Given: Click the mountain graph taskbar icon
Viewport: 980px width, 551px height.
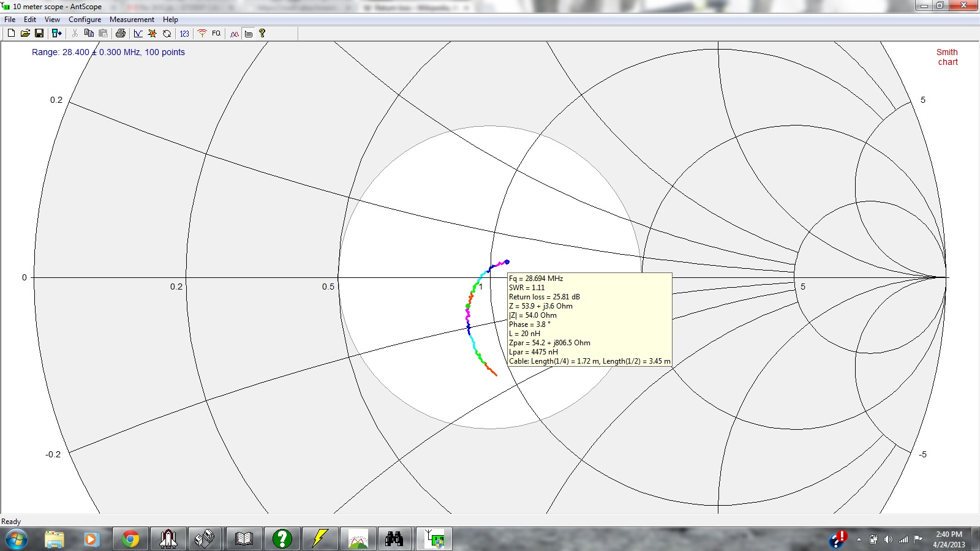Looking at the screenshot, I should (x=358, y=539).
